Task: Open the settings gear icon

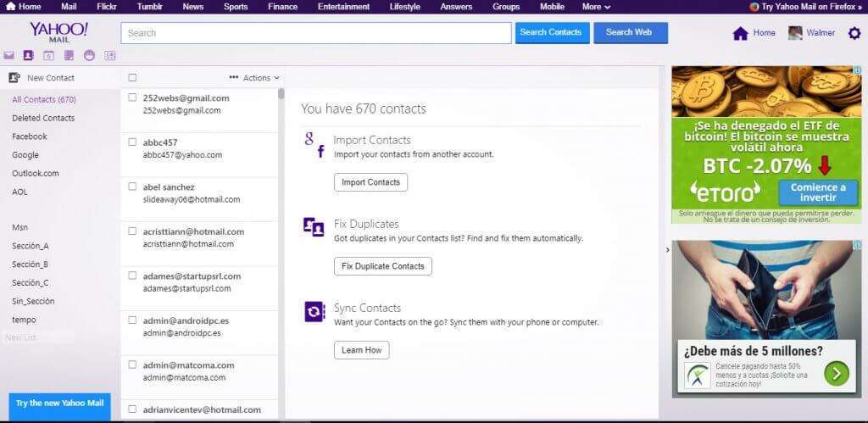Action: 854,33
